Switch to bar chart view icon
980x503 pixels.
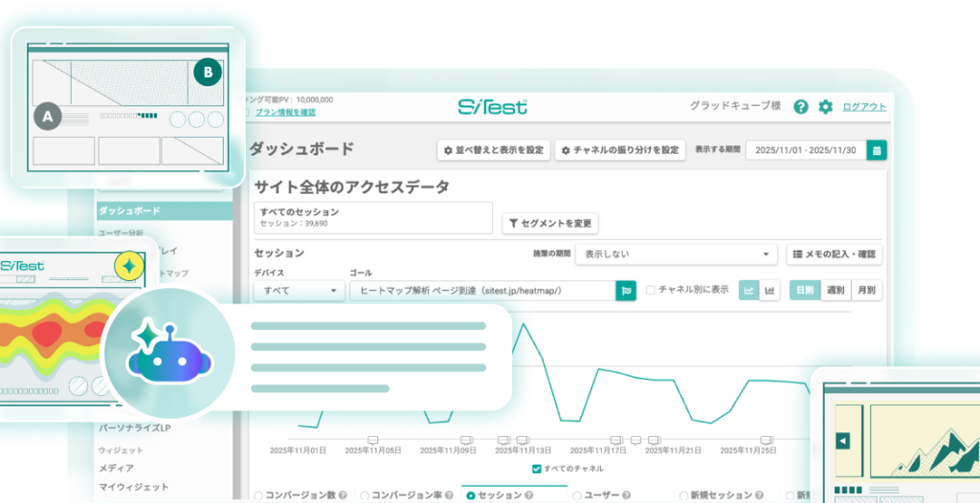point(770,291)
